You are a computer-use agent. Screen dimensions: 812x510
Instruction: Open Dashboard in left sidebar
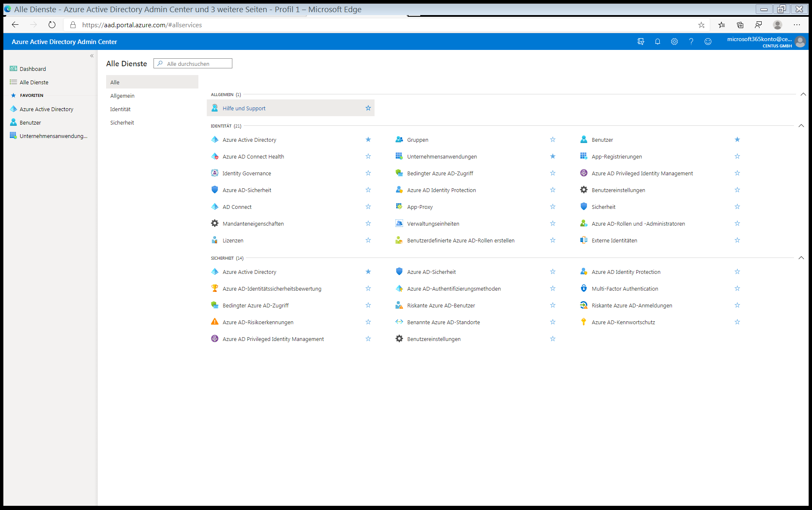tap(33, 69)
